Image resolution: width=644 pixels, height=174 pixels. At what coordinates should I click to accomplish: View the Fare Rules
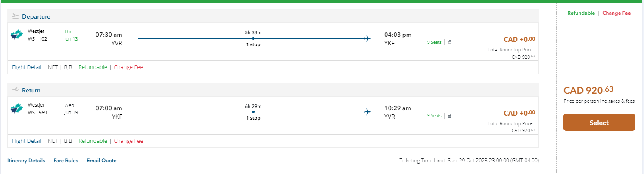point(66,161)
